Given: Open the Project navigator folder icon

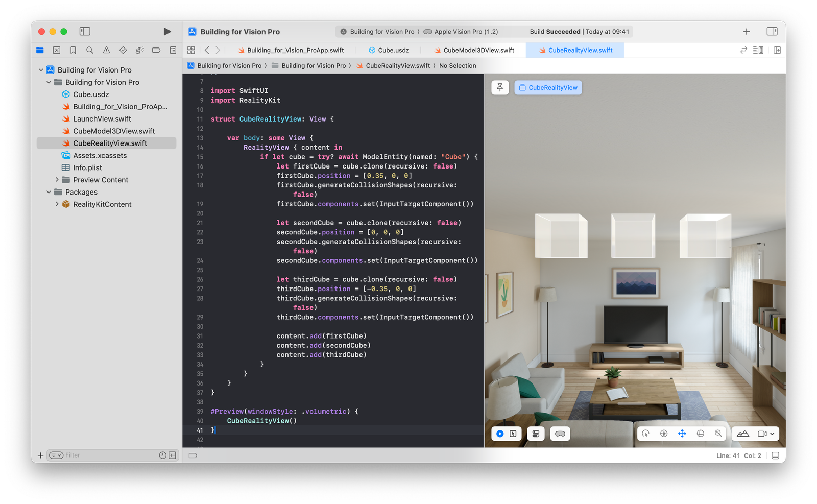Looking at the screenshot, I should point(40,50).
